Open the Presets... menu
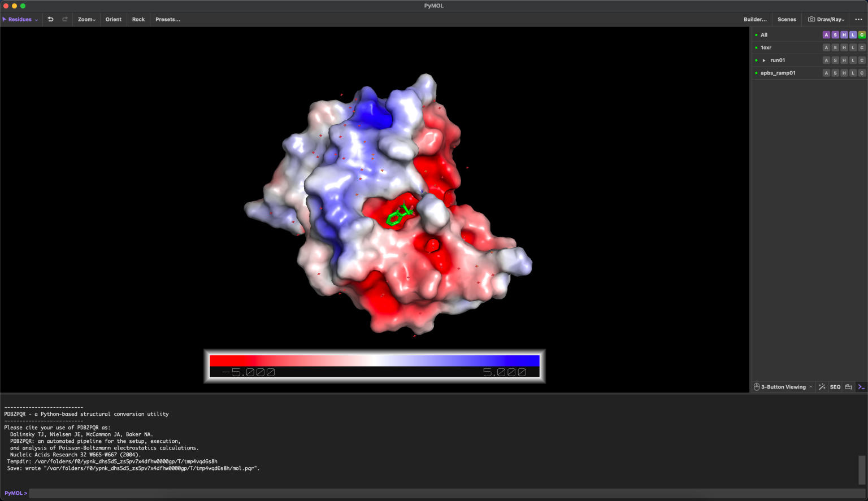 coord(168,19)
